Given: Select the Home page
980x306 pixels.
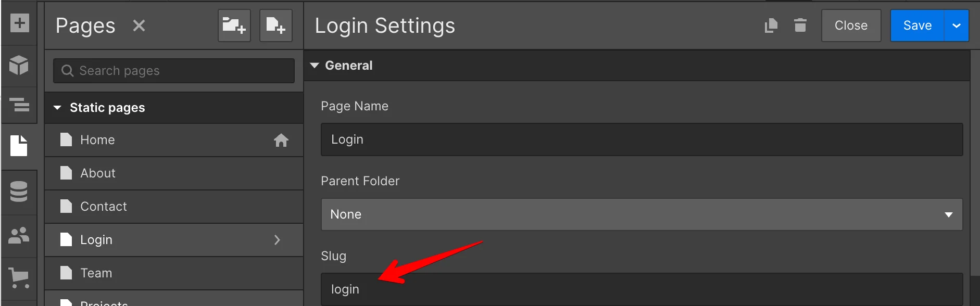Looking at the screenshot, I should coord(130,139).
